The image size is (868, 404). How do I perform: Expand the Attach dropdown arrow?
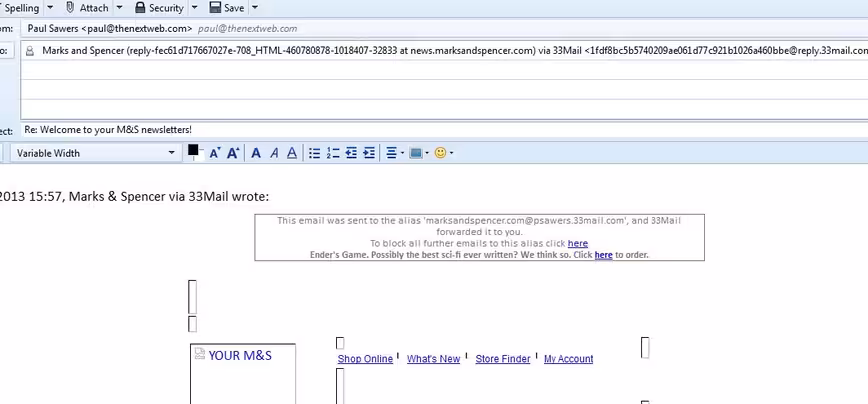(120, 8)
